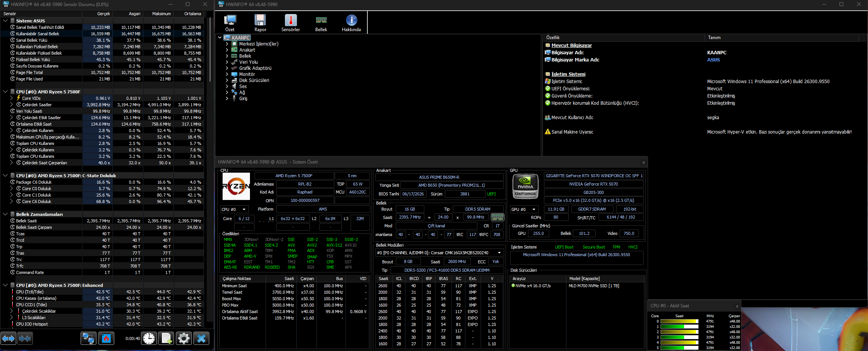
Task: Click the Hakkında info icon
Action: point(351,23)
